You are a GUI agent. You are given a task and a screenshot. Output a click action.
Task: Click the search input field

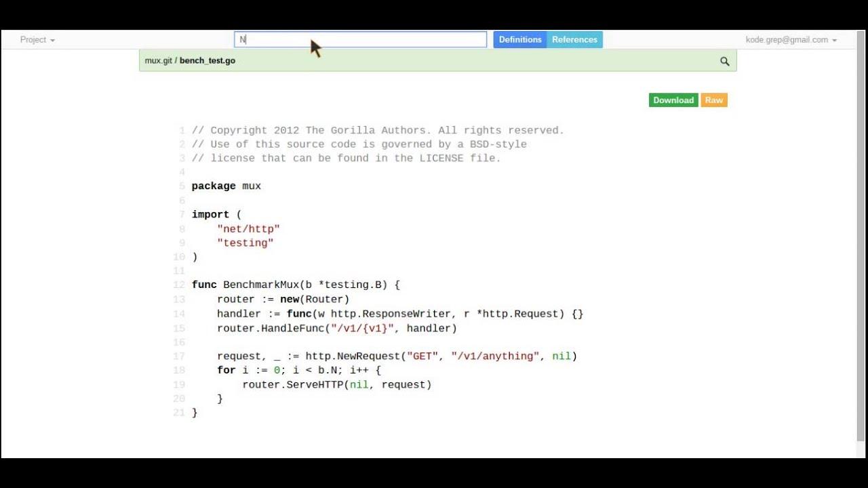359,39
